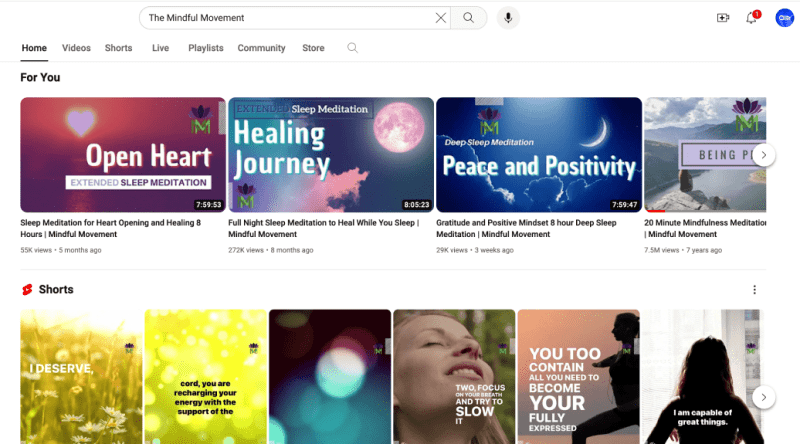Switch to the Home tab
Viewport: 800px width, 444px height.
point(34,48)
